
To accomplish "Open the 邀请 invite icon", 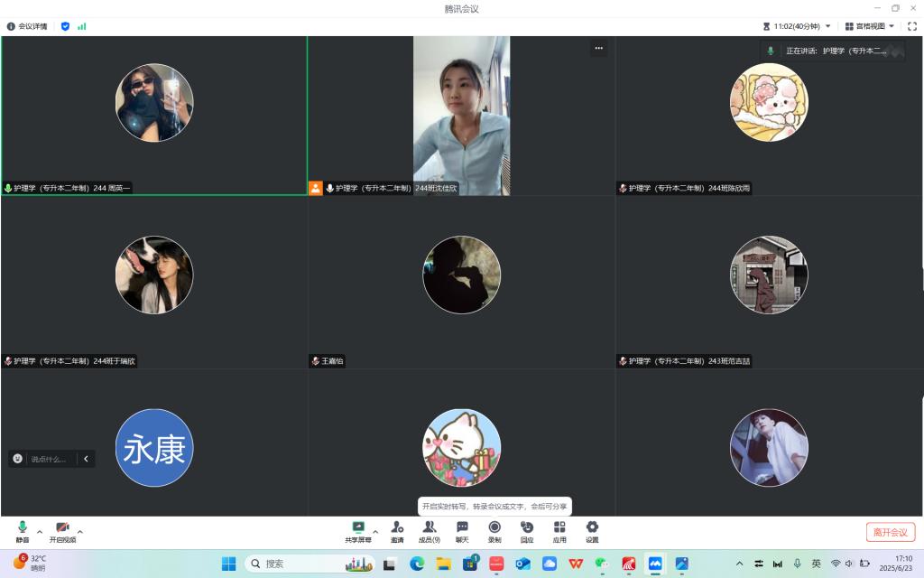I will 397,530.
